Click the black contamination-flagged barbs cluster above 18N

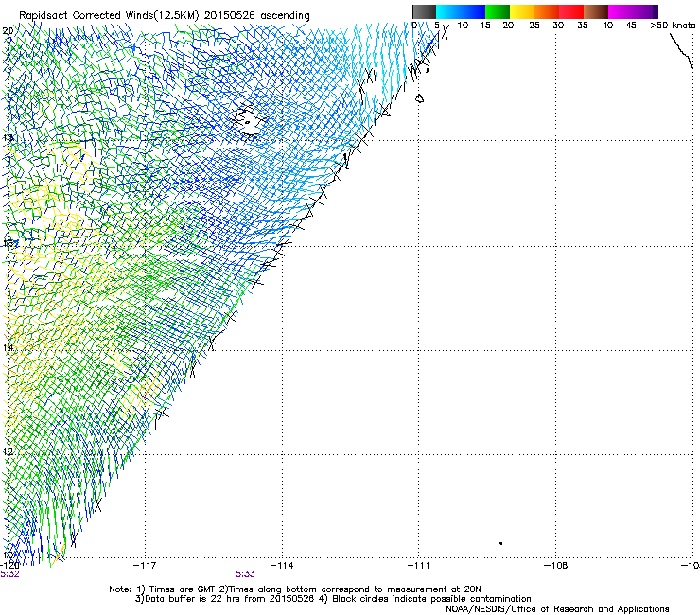point(249,121)
